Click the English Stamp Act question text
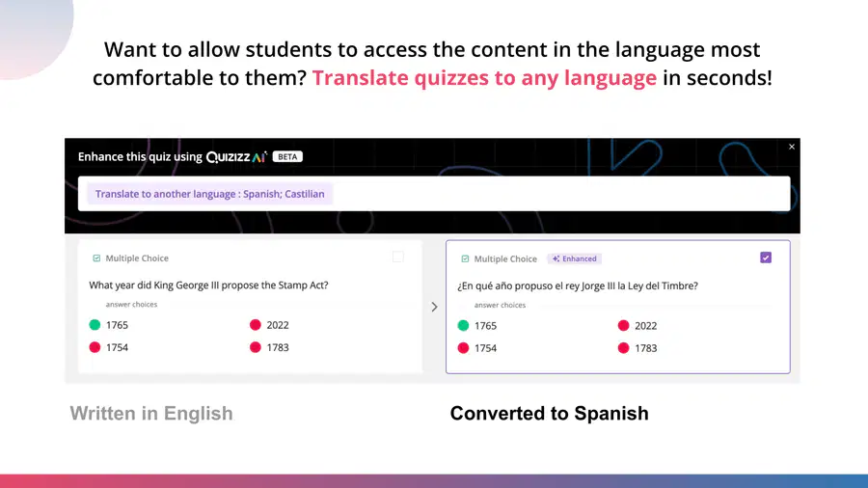The image size is (868, 488). (208, 285)
